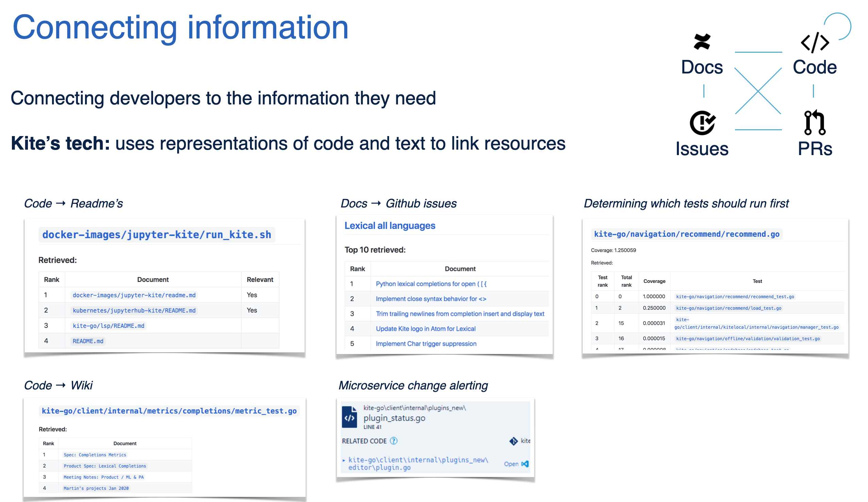Click the Kite diamond logo icon

click(x=513, y=441)
